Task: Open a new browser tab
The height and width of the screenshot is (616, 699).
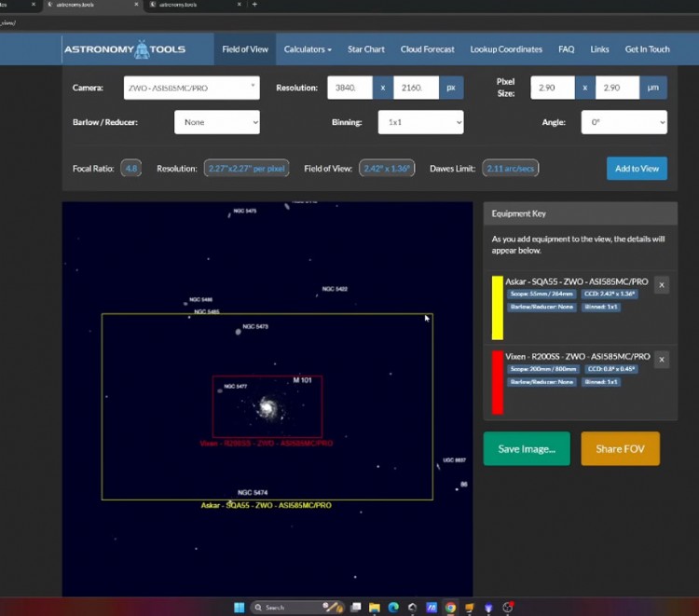Action: pyautogui.click(x=254, y=5)
